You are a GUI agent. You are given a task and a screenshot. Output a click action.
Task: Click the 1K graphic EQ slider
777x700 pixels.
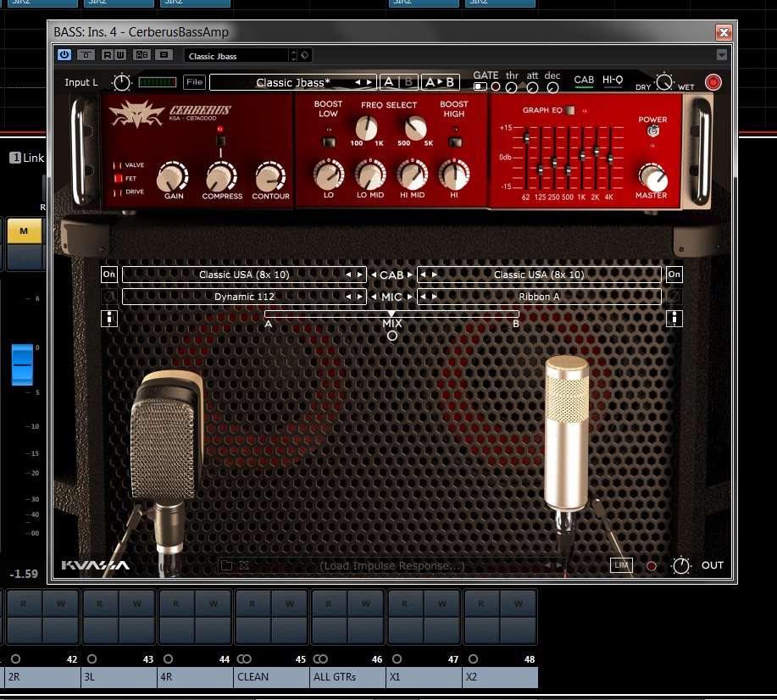583,156
